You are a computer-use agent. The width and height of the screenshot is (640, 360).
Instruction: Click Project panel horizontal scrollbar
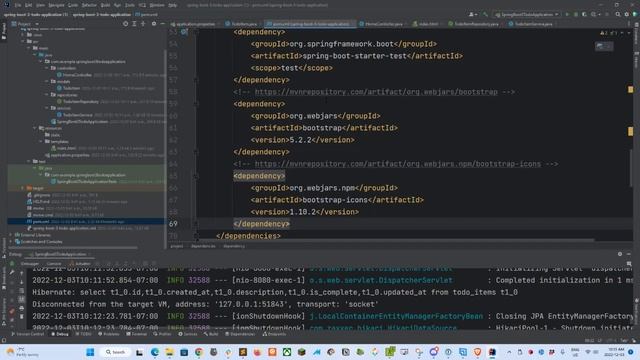73,247
